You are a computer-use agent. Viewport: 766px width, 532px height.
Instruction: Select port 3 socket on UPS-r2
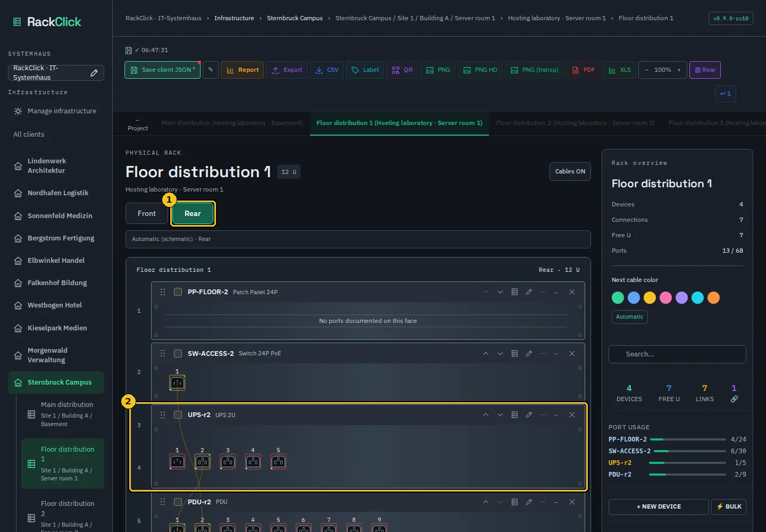(x=228, y=462)
